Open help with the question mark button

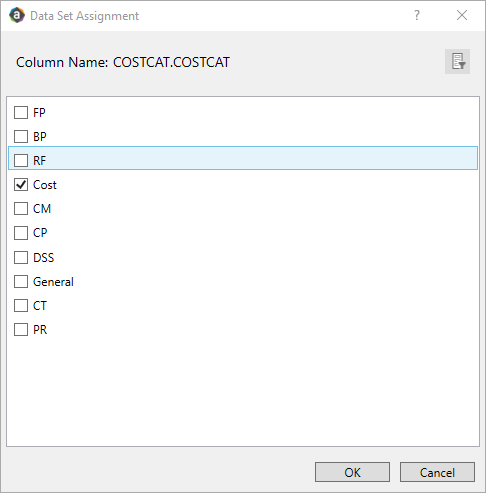[417, 15]
